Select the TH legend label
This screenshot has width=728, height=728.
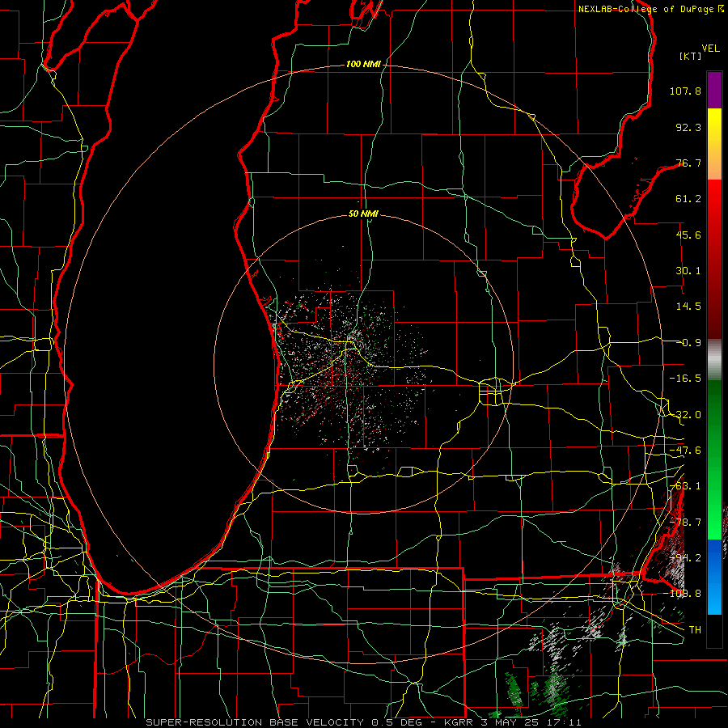[x=695, y=630]
